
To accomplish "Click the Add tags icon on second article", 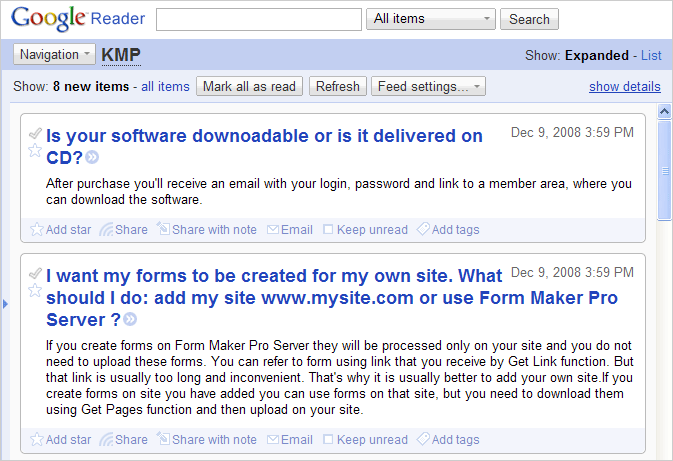I will pyautogui.click(x=423, y=439).
